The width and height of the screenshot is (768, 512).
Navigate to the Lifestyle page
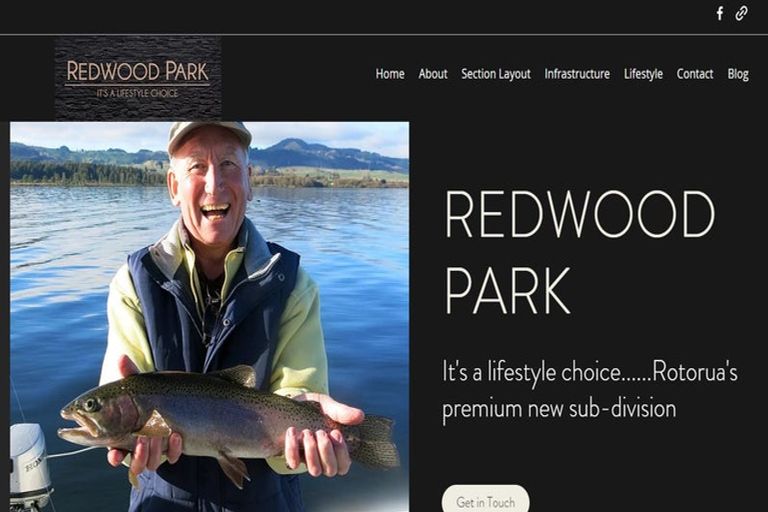(x=643, y=74)
